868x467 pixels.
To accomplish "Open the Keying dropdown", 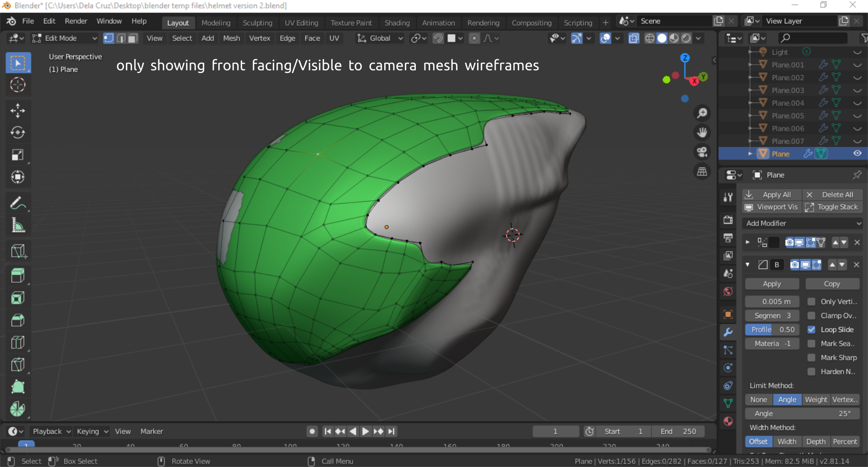I will [x=92, y=431].
